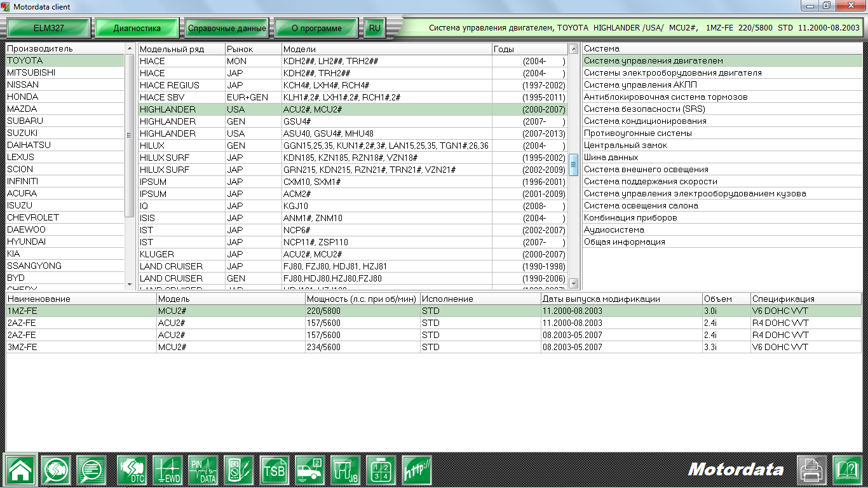868x488 pixels.
Task: Open the PIN DATA reference tool
Action: pos(202,470)
